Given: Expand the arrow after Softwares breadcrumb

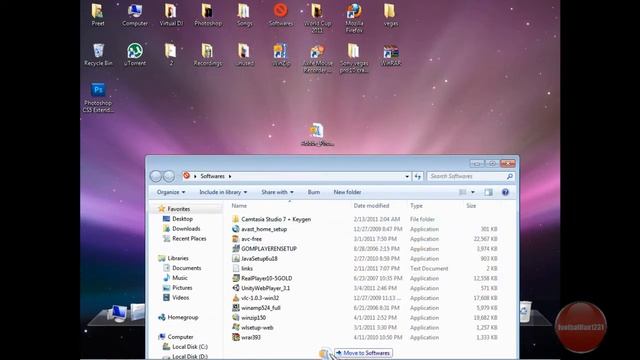Looking at the screenshot, I should [230, 176].
